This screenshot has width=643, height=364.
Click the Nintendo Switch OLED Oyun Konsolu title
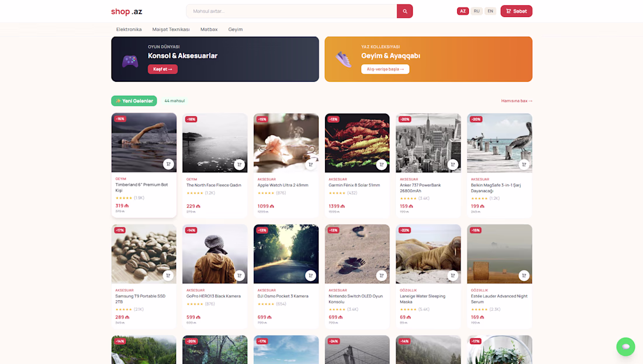coord(355,299)
